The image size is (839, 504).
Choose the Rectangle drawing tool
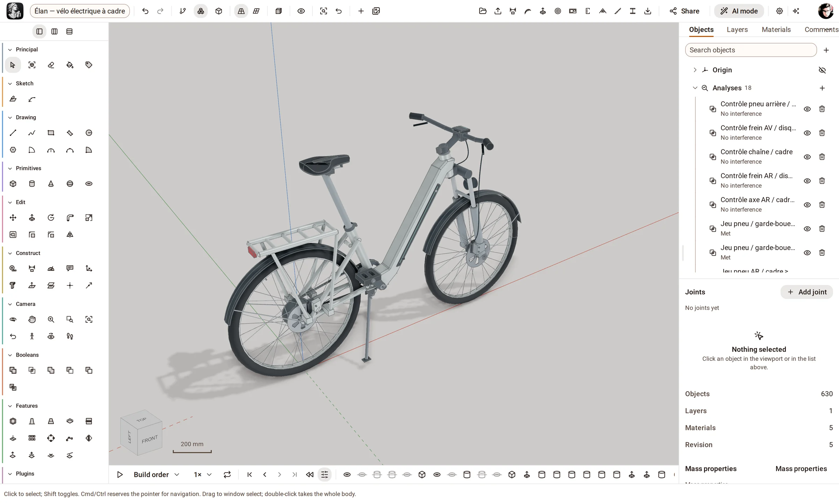click(51, 133)
